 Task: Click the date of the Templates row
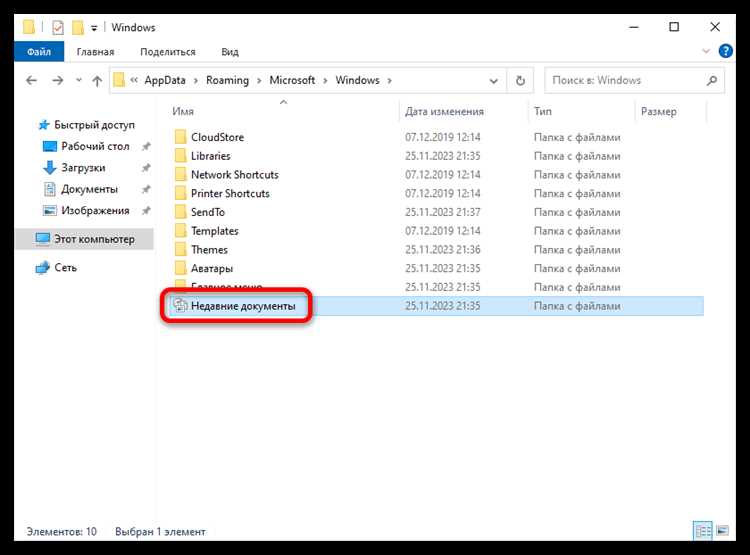point(442,231)
